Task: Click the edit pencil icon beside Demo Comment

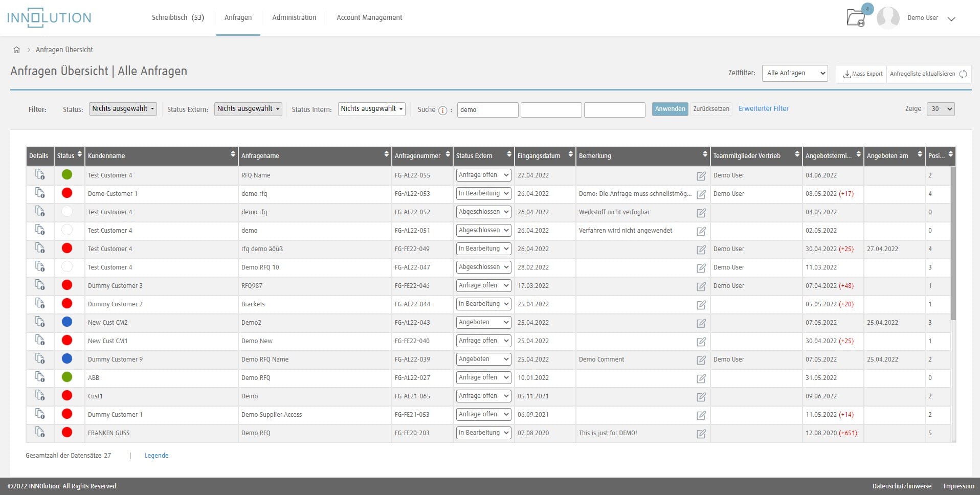Action: pyautogui.click(x=701, y=359)
